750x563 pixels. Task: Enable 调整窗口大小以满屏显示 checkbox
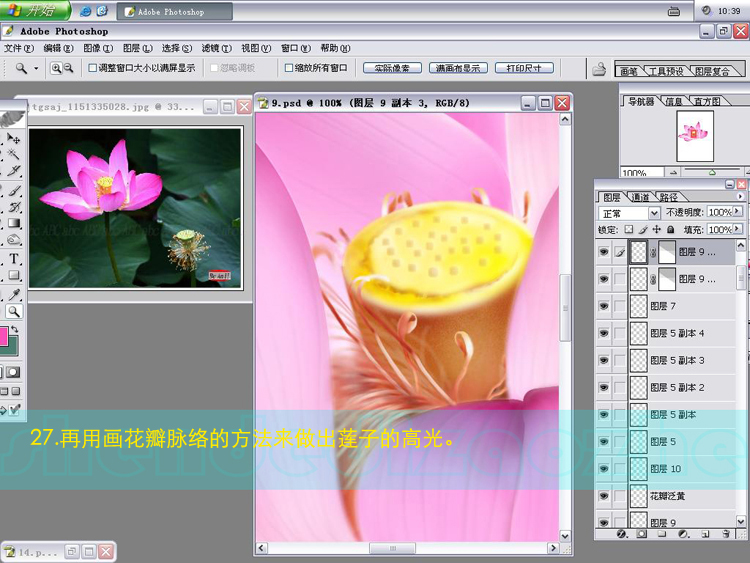tap(93, 68)
